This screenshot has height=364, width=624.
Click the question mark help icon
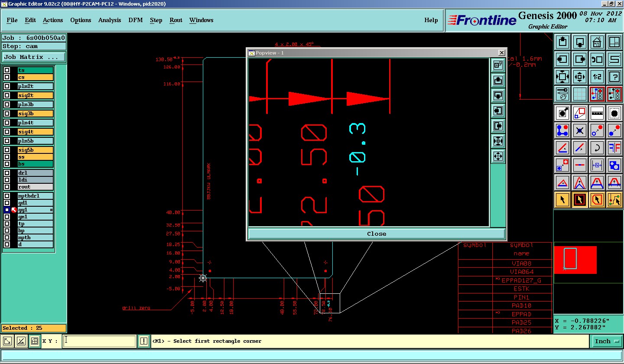coord(614,77)
